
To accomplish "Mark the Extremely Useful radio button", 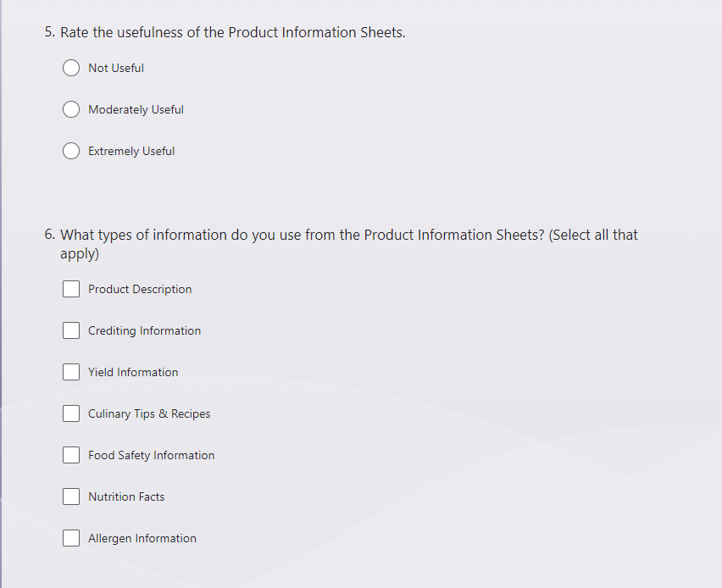I will point(71,151).
